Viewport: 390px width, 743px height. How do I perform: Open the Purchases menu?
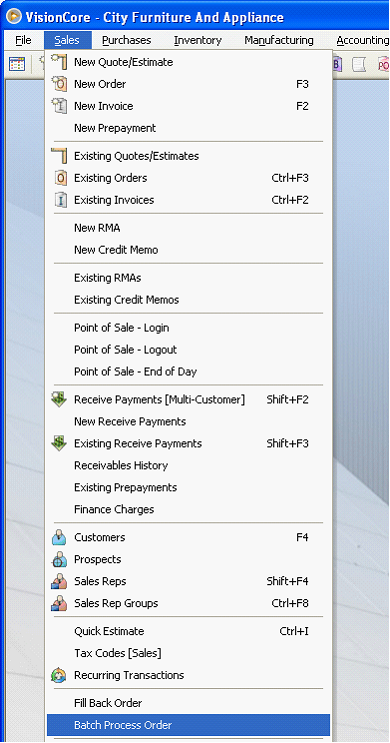[127, 40]
